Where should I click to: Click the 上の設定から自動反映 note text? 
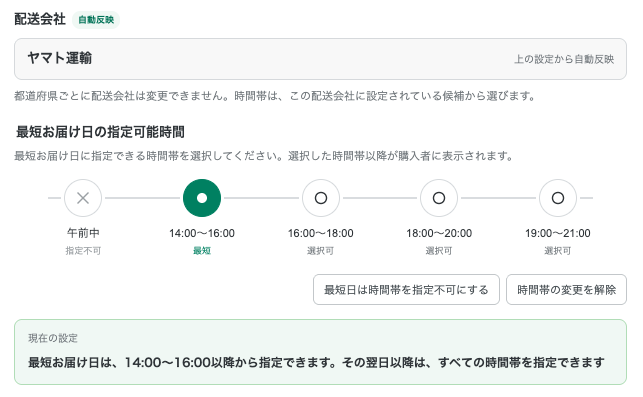coord(564,59)
